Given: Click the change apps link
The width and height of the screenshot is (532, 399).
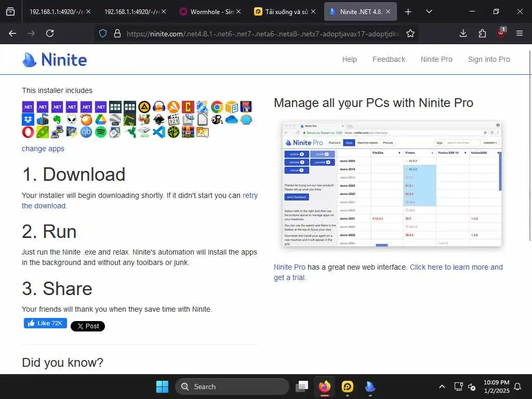Looking at the screenshot, I should point(43,149).
